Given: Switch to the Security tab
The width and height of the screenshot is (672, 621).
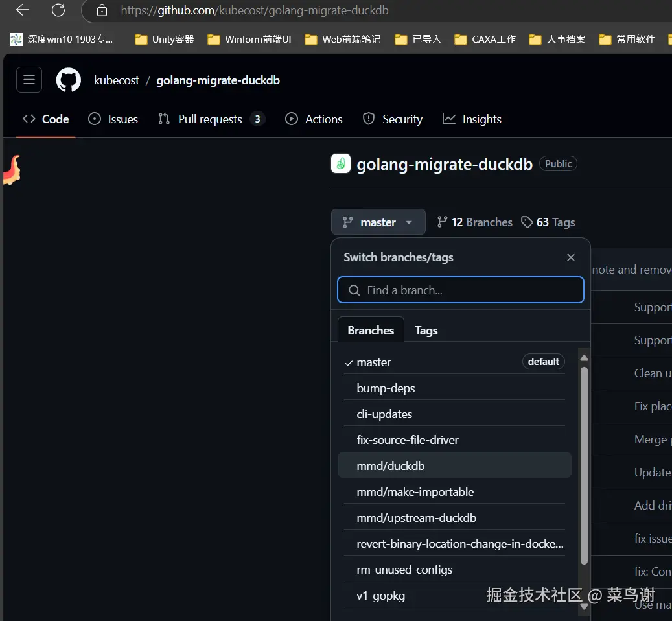Looking at the screenshot, I should click(392, 119).
